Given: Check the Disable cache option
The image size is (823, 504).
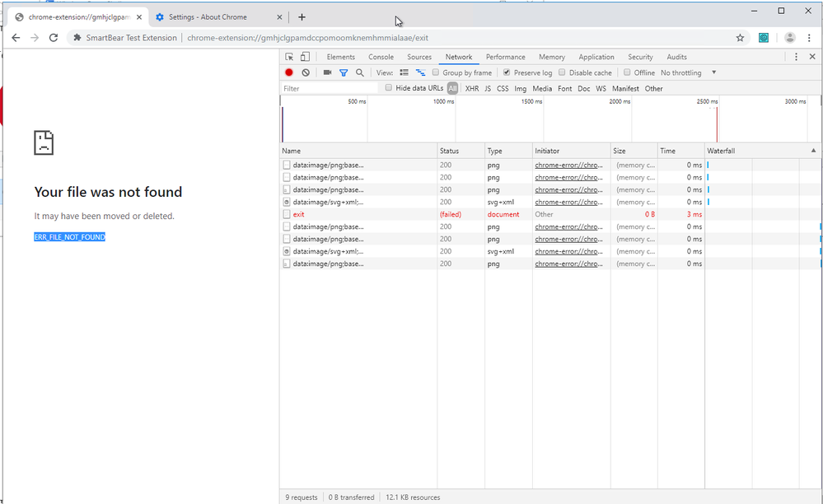Looking at the screenshot, I should coord(563,72).
